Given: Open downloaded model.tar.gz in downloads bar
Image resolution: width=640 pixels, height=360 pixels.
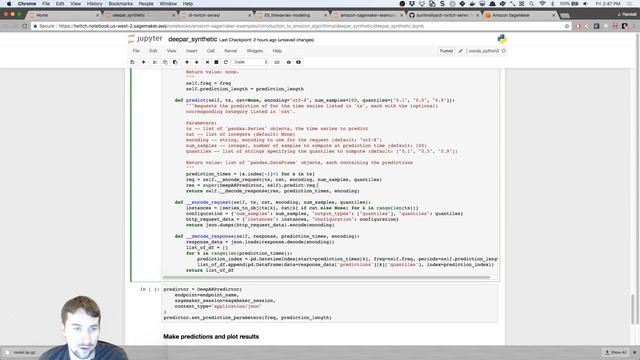Looking at the screenshot, I should click(24, 353).
